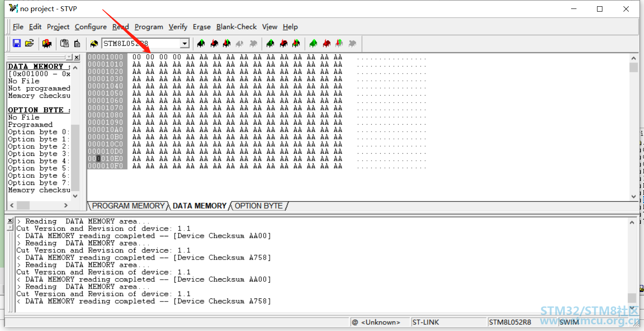Click the solid dark-red chip all-tabs icon

coord(326,43)
